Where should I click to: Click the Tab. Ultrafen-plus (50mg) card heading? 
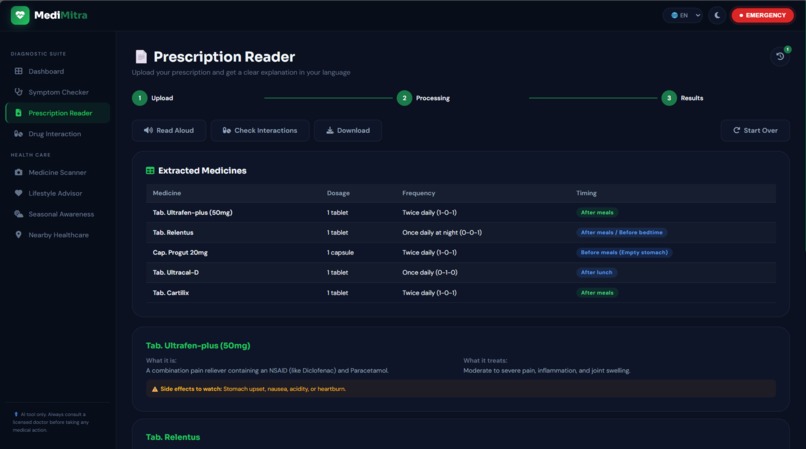tap(198, 346)
